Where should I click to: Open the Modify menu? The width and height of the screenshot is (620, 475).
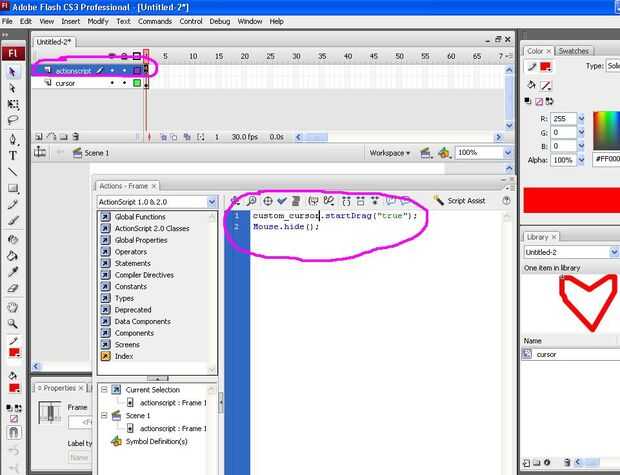click(98, 21)
